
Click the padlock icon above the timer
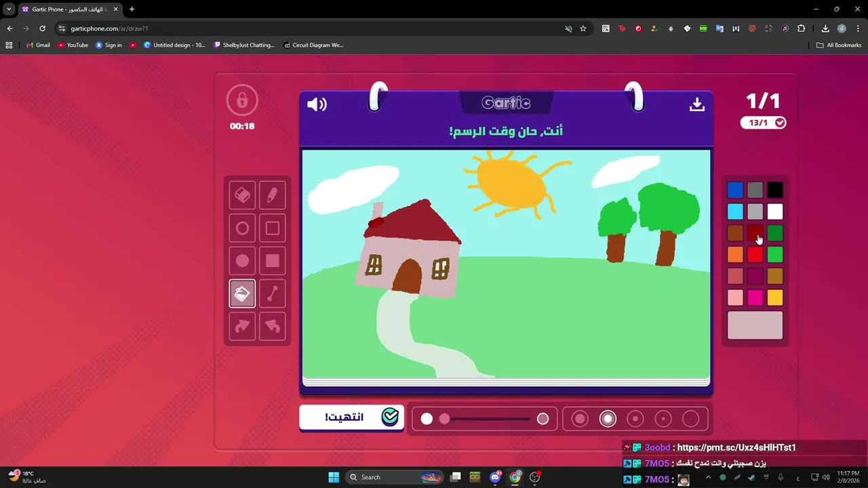242,101
